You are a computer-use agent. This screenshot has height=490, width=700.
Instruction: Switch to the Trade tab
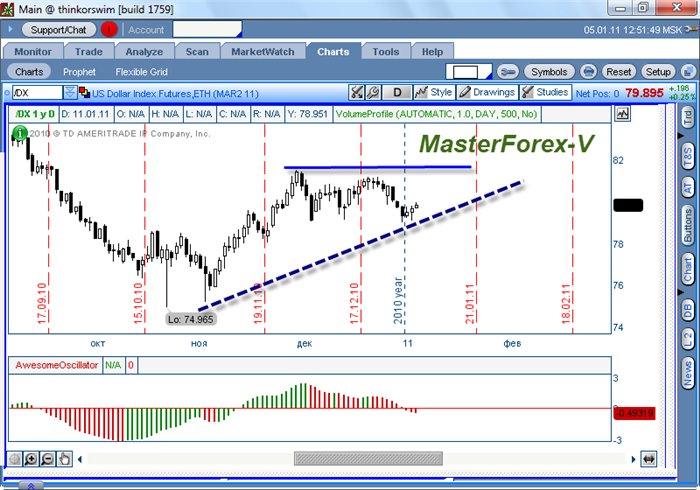(x=89, y=52)
